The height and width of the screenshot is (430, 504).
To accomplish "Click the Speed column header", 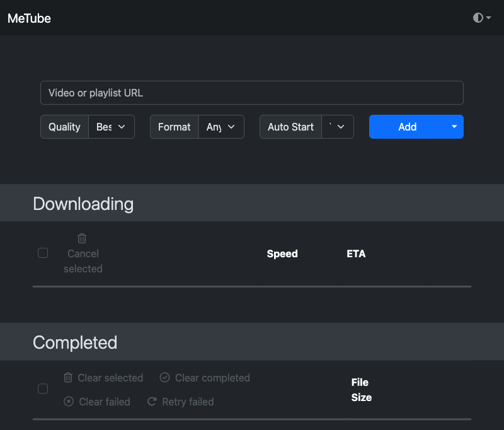I will click(282, 253).
